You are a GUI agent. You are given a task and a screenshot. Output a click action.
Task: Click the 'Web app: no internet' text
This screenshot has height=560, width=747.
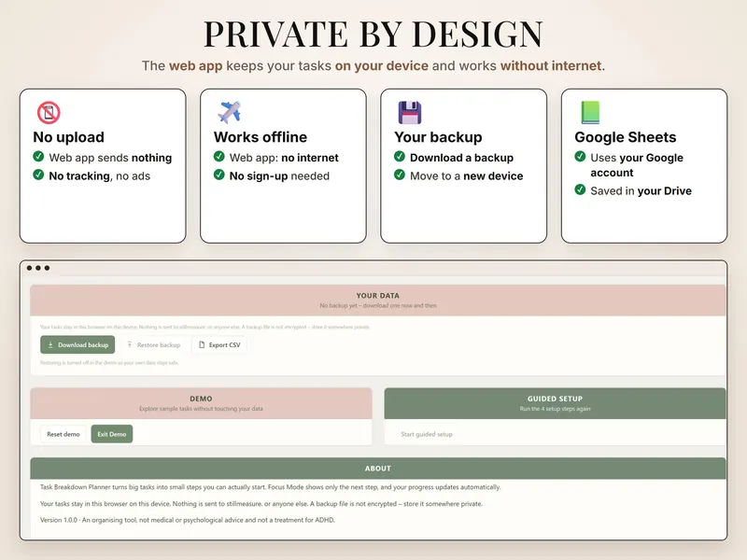point(284,158)
